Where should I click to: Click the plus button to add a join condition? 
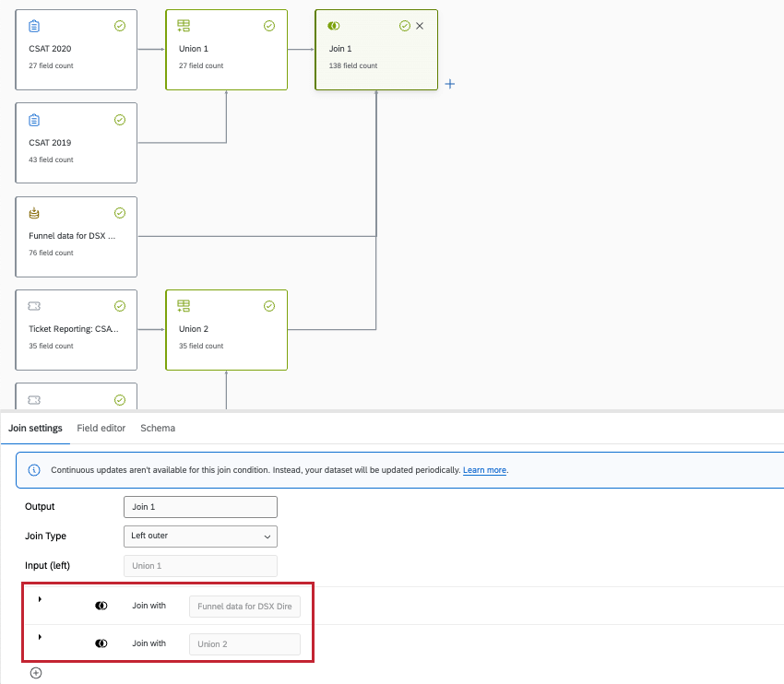coord(35,673)
